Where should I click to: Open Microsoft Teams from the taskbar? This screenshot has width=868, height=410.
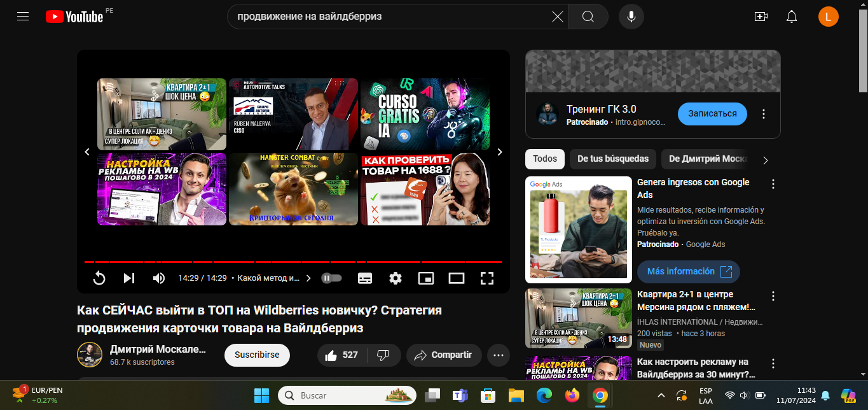(x=460, y=395)
